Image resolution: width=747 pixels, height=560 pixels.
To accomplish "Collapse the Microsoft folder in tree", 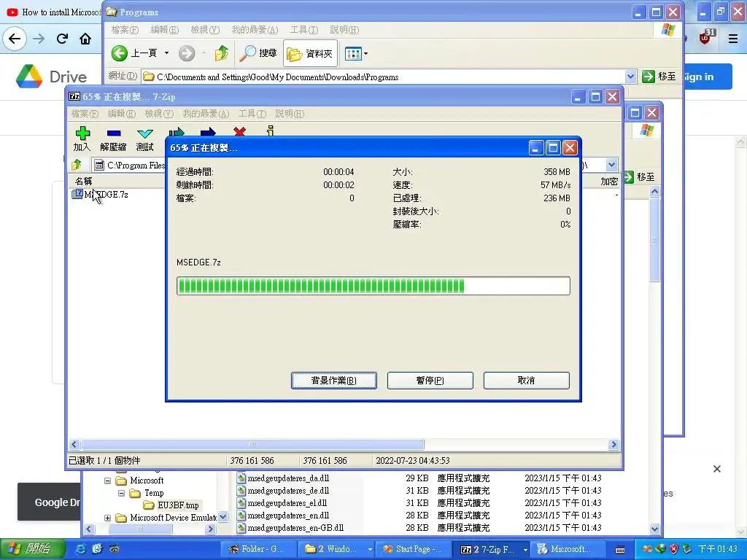I will point(108,481).
